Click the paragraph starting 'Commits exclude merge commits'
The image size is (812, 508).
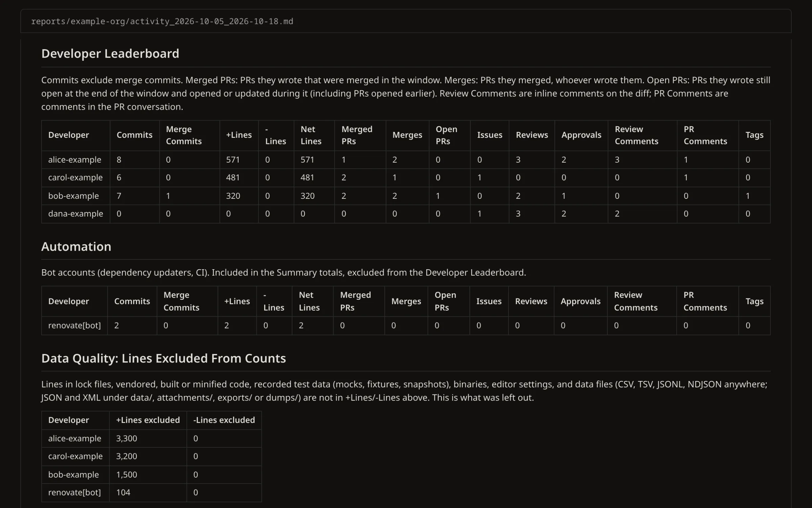pyautogui.click(x=406, y=93)
